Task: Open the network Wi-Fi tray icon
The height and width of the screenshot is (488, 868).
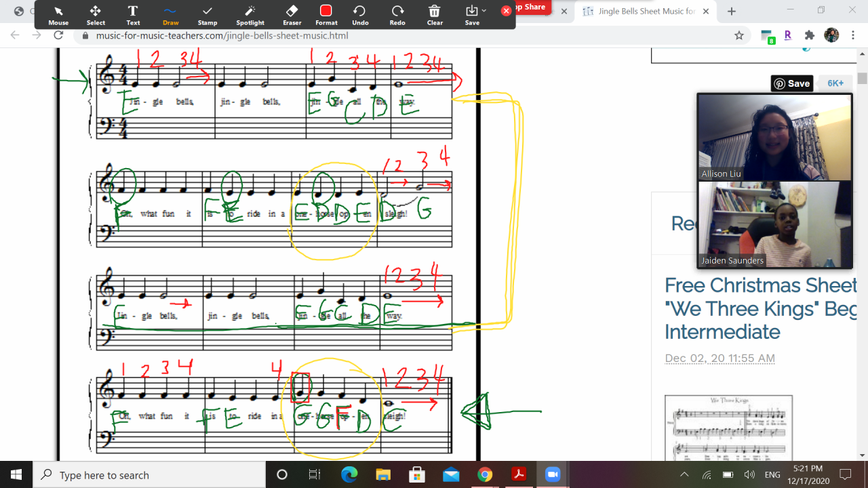Action: tap(706, 474)
